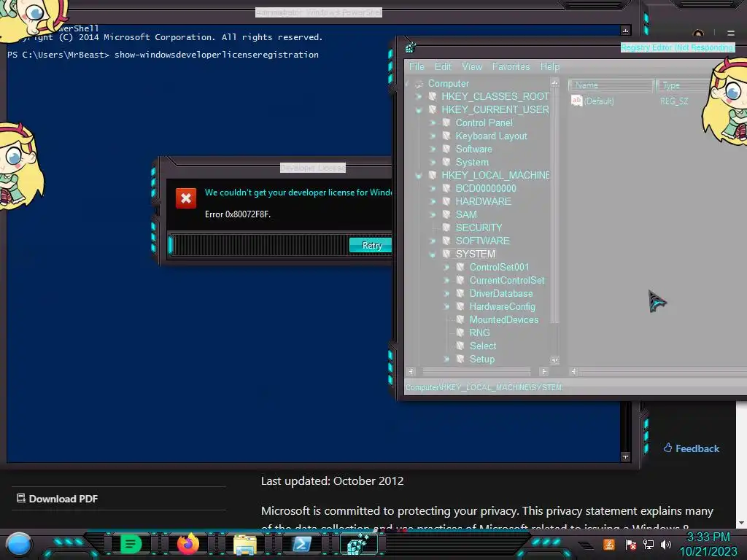This screenshot has height=560, width=747.
Task: Select the SAM key
Action: click(x=466, y=215)
